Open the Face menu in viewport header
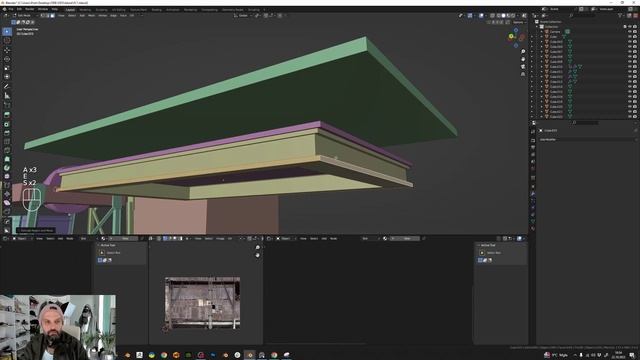640x360 pixels. pos(123,16)
